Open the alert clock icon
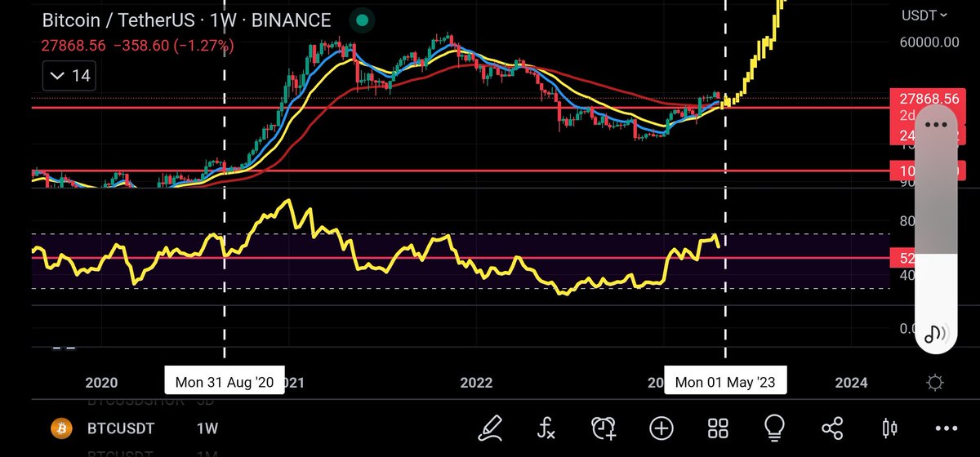 pos(604,427)
